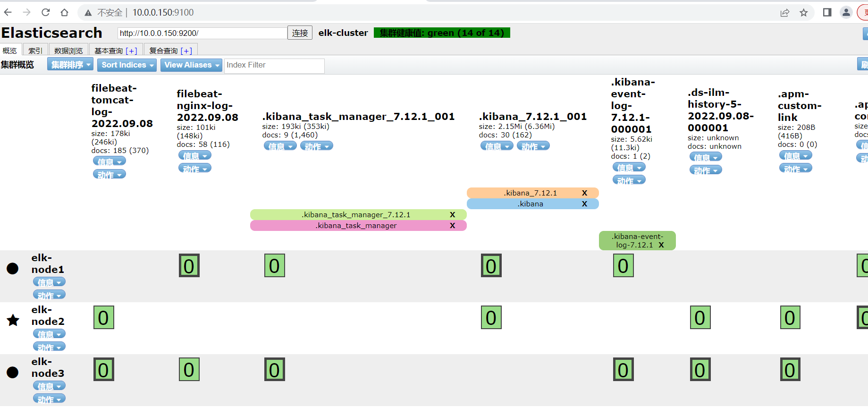The width and height of the screenshot is (868, 408).
Task: Remove the .kibana_task_manager alias
Action: 452,225
